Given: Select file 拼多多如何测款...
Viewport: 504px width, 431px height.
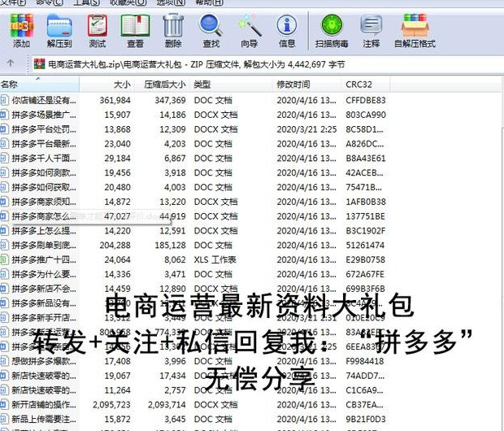Looking at the screenshot, I should pos(44,172).
